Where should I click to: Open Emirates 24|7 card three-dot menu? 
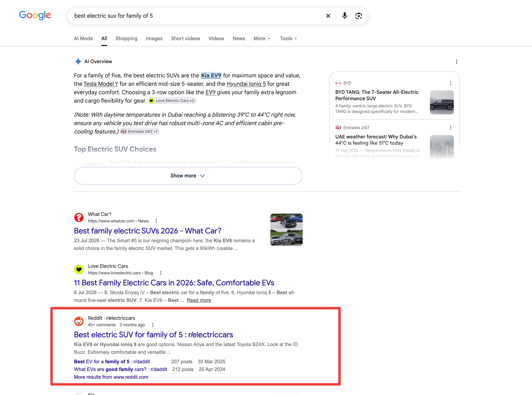point(450,128)
